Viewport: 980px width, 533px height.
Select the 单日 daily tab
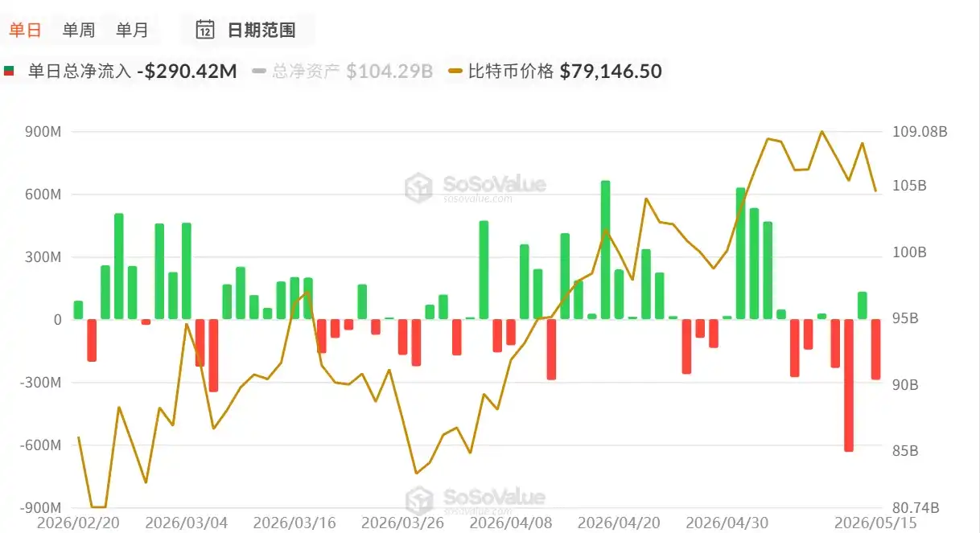24,30
